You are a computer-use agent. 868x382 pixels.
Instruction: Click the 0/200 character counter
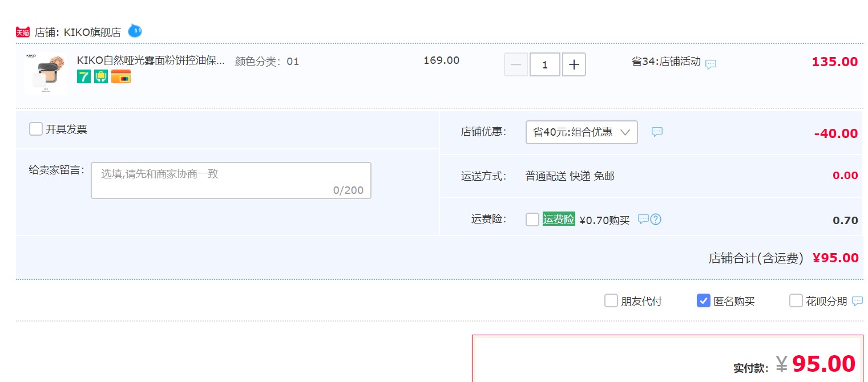pos(348,190)
